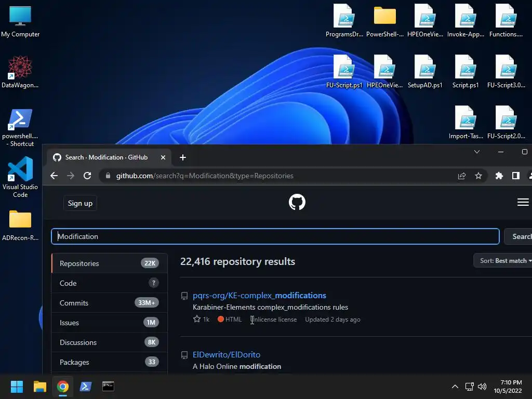The width and height of the screenshot is (532, 399).
Task: Open a new Chrome tab
Action: pyautogui.click(x=183, y=157)
